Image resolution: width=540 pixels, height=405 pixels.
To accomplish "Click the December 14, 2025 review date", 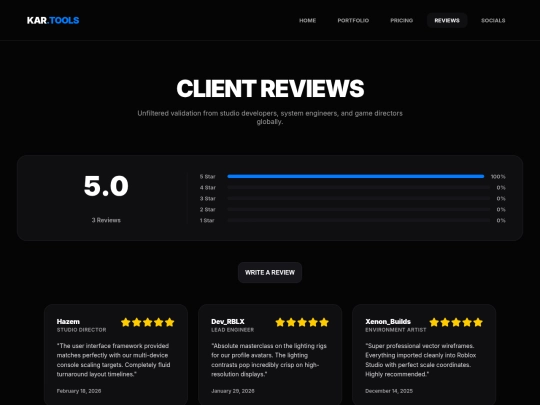I will click(389, 391).
